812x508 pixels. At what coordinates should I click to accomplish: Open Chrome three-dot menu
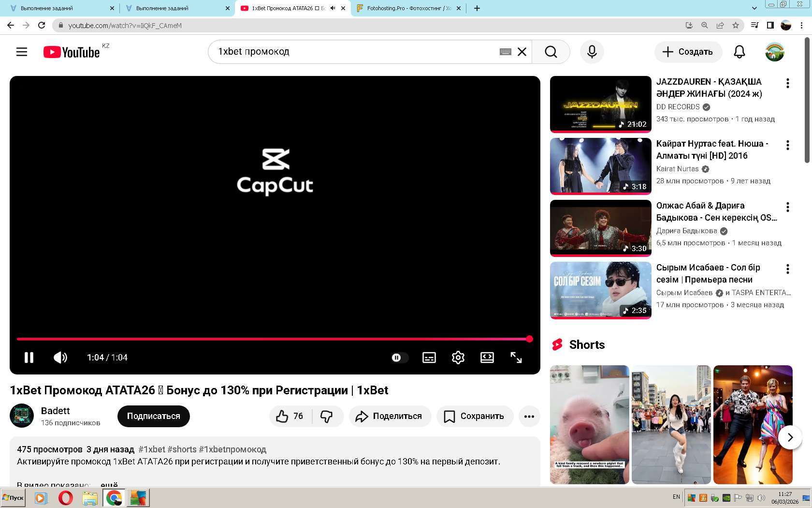[x=802, y=25]
